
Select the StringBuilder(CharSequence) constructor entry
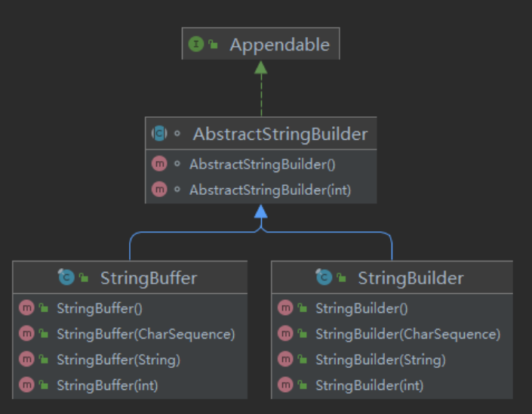(407, 333)
